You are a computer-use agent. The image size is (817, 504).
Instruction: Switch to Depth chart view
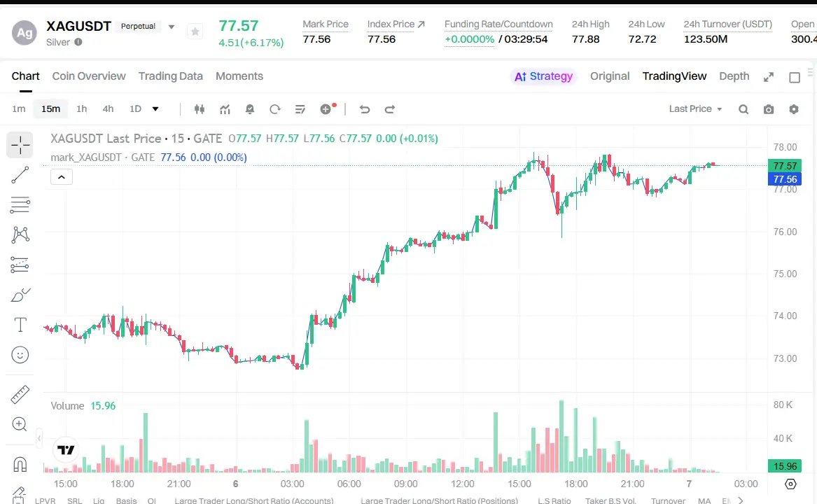click(734, 76)
